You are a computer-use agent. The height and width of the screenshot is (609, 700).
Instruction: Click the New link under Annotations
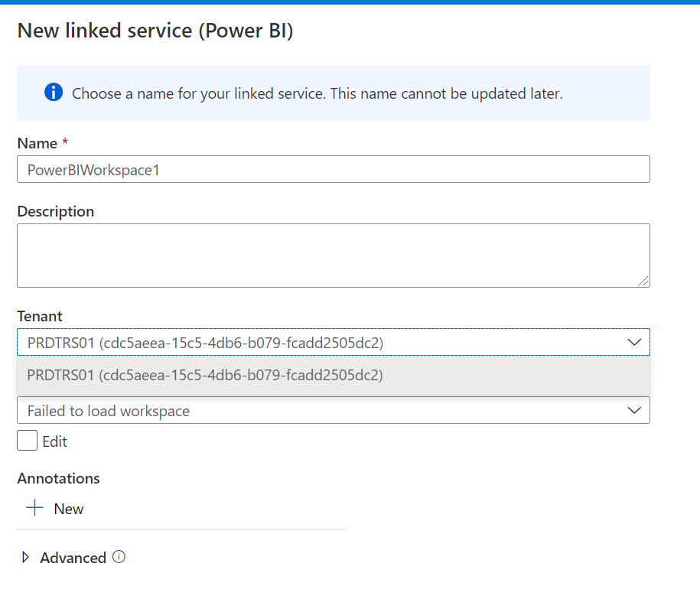(67, 507)
